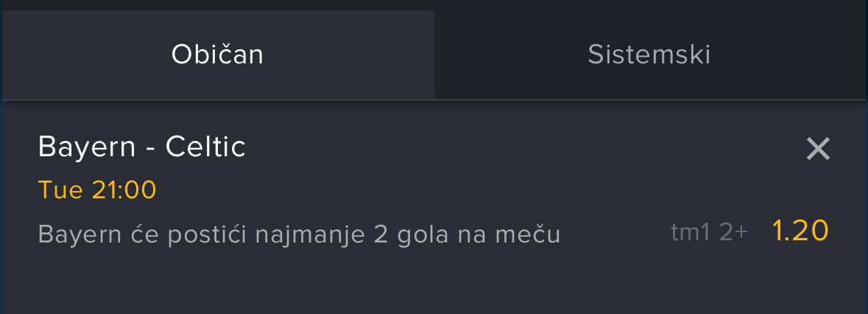Tap the yellow 1.20 quota
The width and height of the screenshot is (868, 314).
click(x=800, y=231)
